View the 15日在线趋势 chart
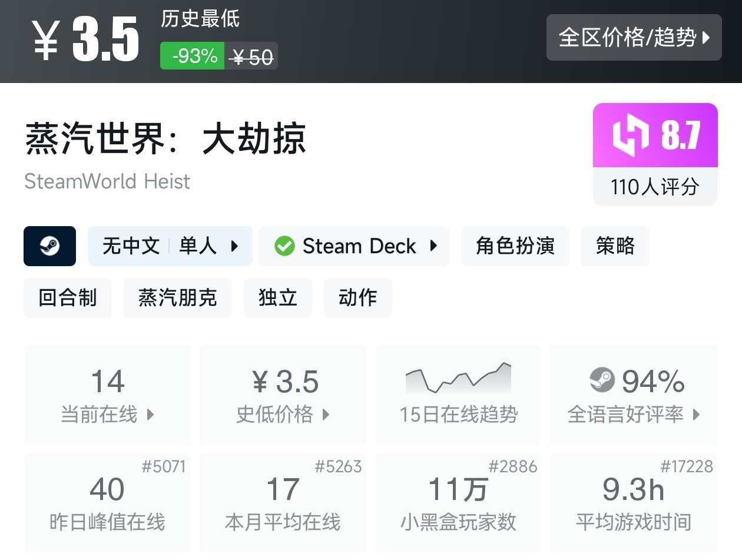The height and width of the screenshot is (560, 742). (458, 395)
